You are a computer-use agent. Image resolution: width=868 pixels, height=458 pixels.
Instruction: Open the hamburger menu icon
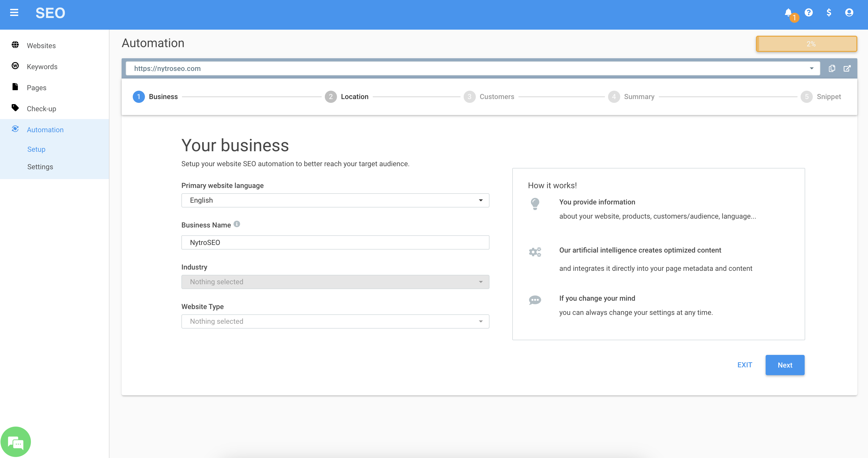pos(14,13)
